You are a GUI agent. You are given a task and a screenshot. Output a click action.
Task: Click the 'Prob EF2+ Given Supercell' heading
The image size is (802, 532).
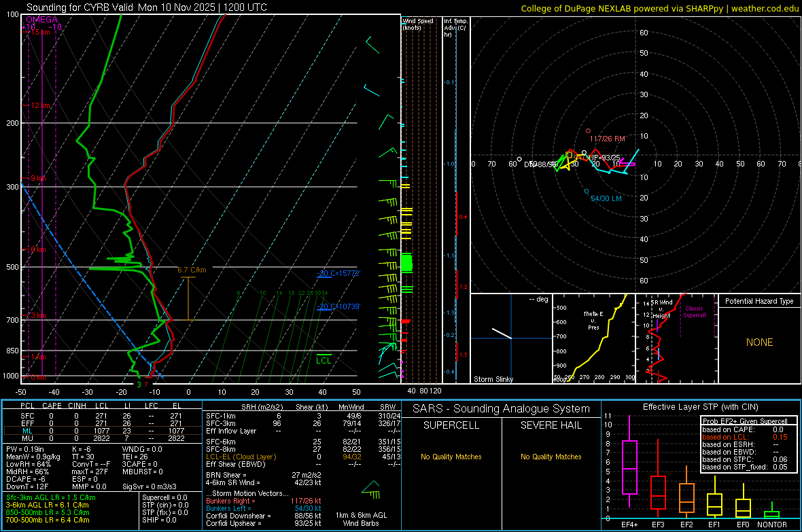[745, 421]
